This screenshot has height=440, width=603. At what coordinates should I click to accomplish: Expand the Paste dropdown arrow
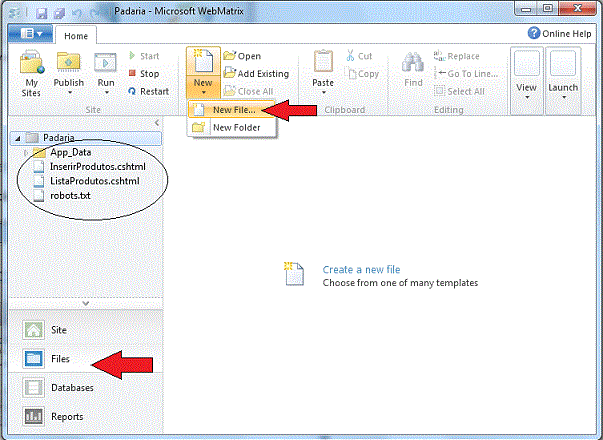tap(323, 93)
